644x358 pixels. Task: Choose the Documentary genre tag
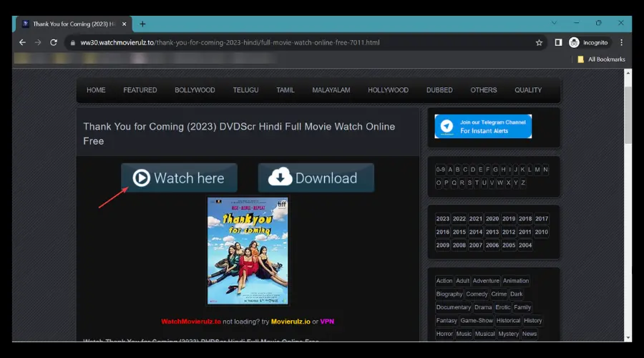(x=454, y=307)
